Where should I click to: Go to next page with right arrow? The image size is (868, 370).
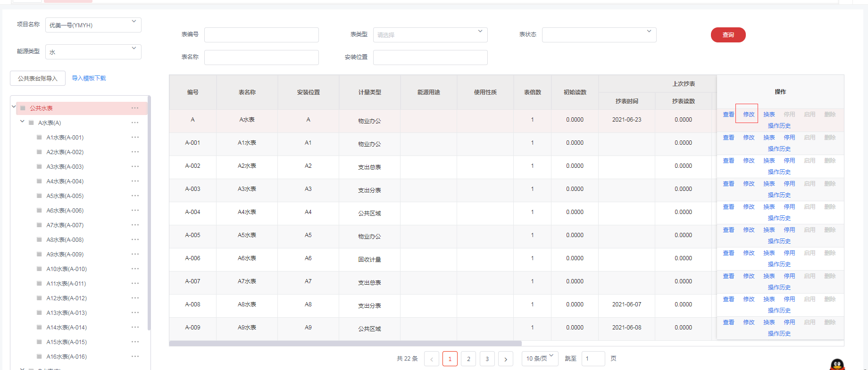tap(506, 359)
